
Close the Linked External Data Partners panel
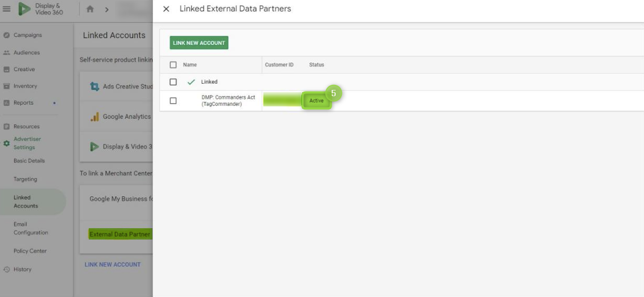(166, 9)
